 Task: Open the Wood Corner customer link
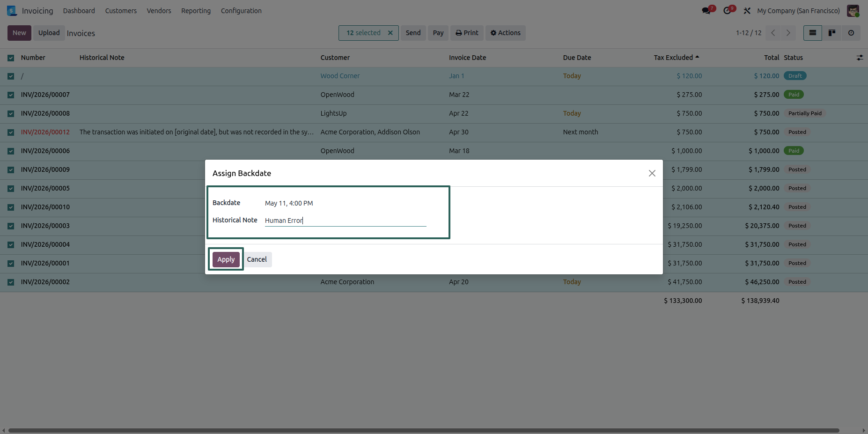340,76
